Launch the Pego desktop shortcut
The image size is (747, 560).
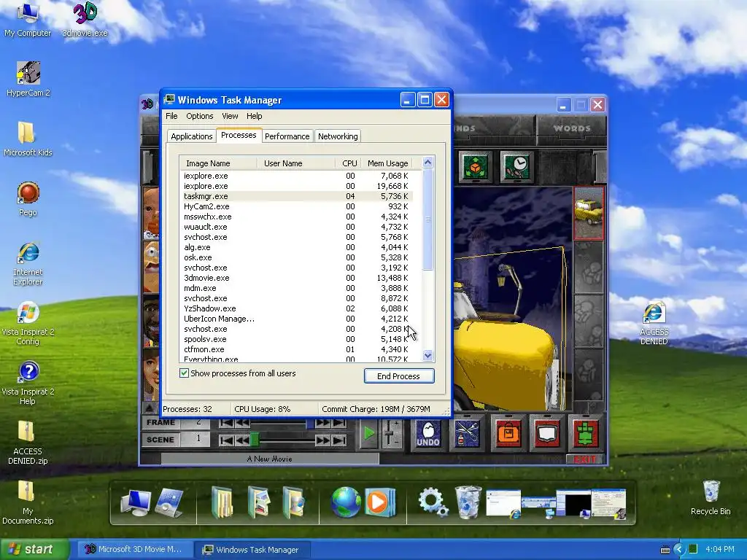coord(28,199)
